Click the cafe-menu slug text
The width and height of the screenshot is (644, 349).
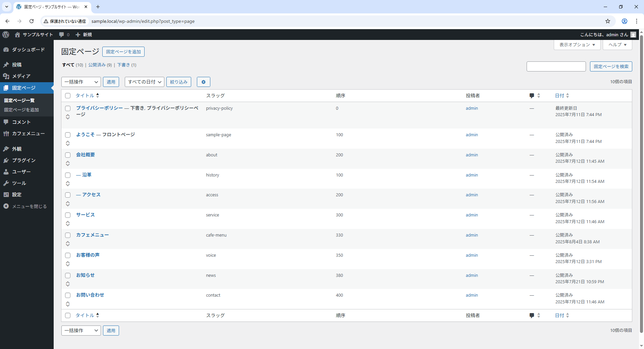(216, 235)
